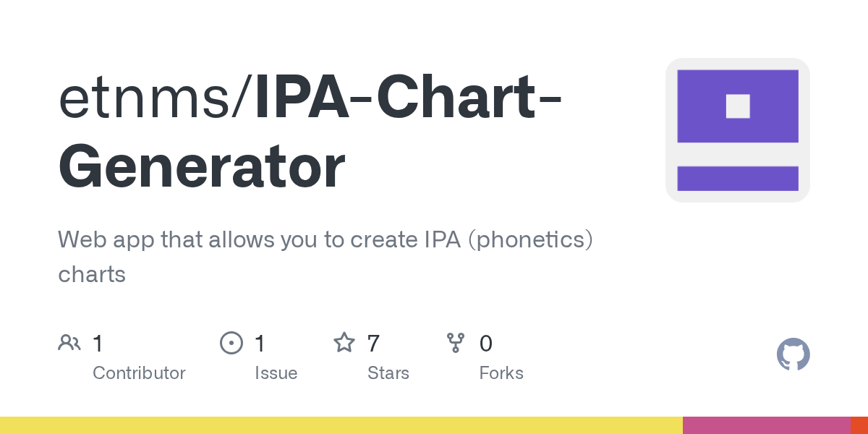Click the issue circle icon
The width and height of the screenshot is (868, 434).
231,343
